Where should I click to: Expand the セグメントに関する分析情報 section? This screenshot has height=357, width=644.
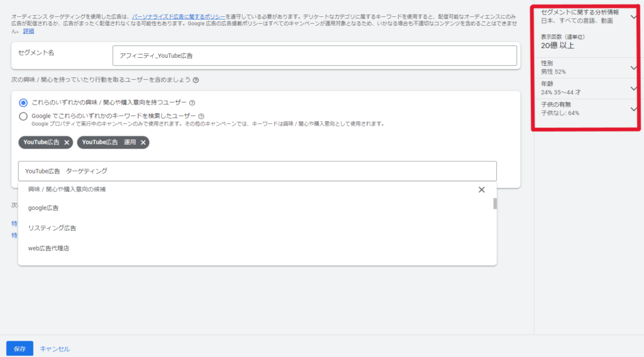point(633,17)
